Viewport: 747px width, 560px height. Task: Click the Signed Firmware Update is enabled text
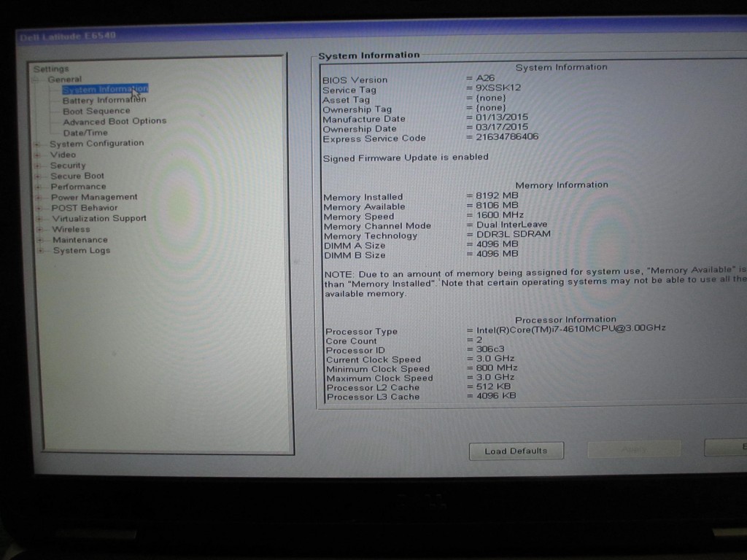pos(406,157)
